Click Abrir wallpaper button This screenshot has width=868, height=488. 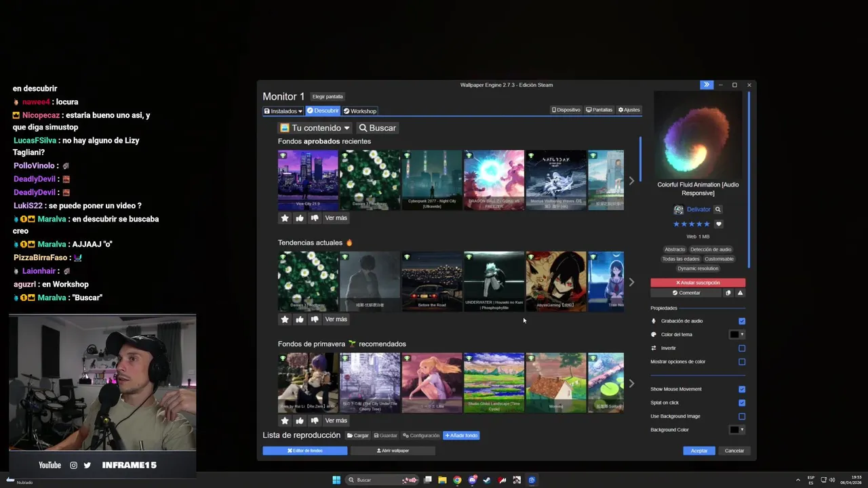click(393, 451)
